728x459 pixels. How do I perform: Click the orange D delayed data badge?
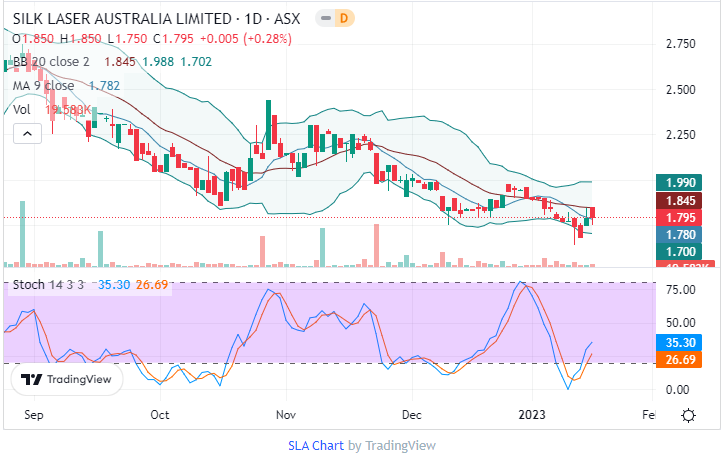[x=345, y=18]
